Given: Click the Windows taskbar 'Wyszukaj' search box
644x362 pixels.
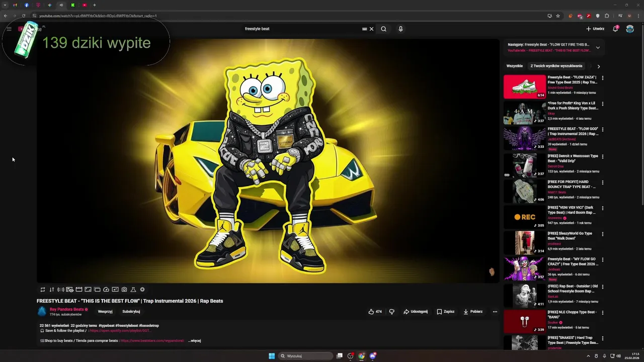Looking at the screenshot, I should pos(306,356).
